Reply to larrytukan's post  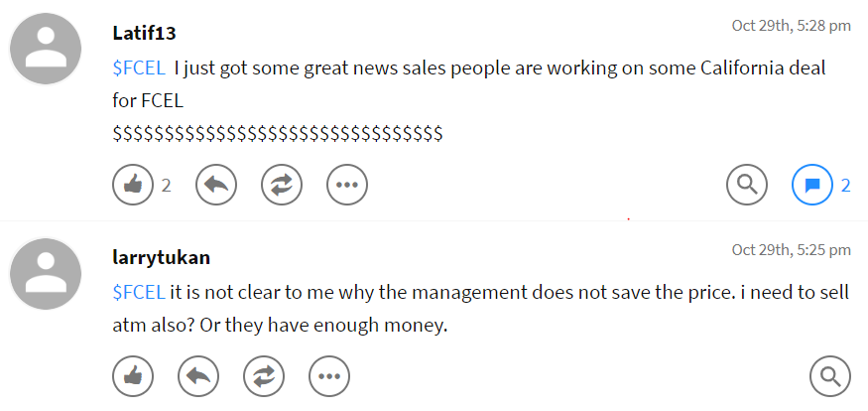pos(198,376)
